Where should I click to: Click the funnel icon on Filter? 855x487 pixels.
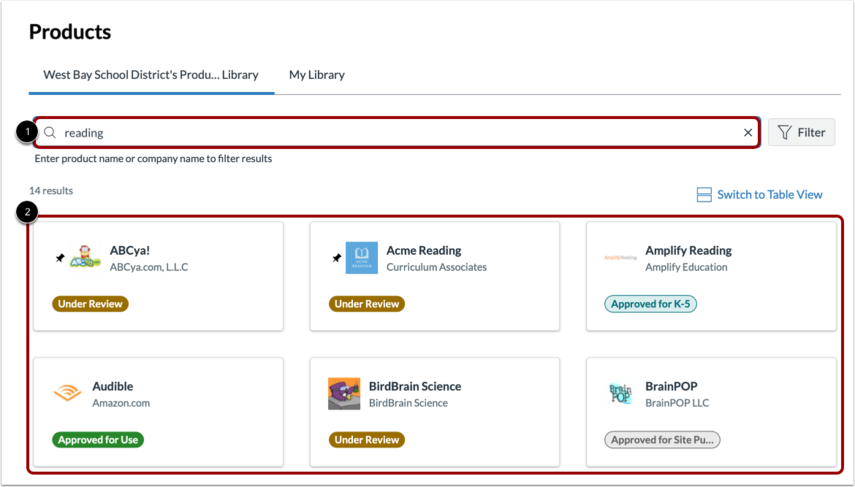784,133
